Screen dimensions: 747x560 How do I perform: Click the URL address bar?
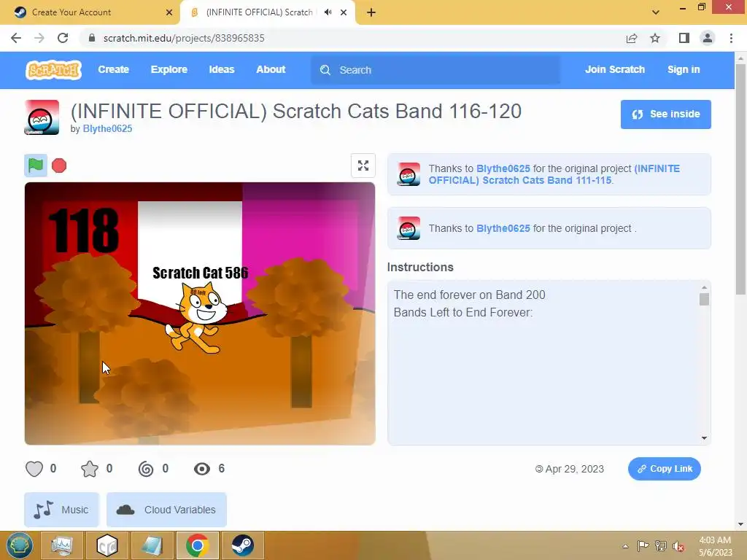[x=352, y=38]
